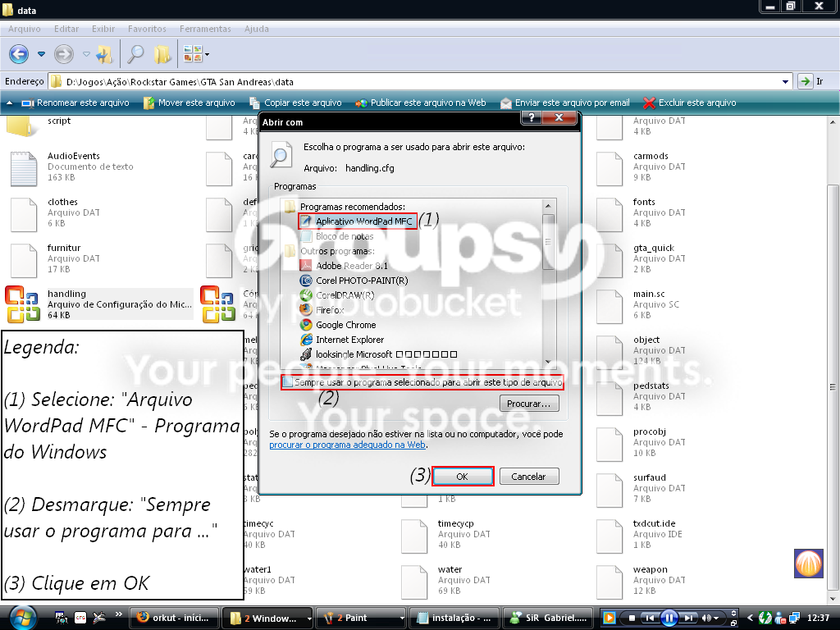Image resolution: width=840 pixels, height=630 pixels.
Task: Click programs list scroll up arrow
Action: [548, 206]
